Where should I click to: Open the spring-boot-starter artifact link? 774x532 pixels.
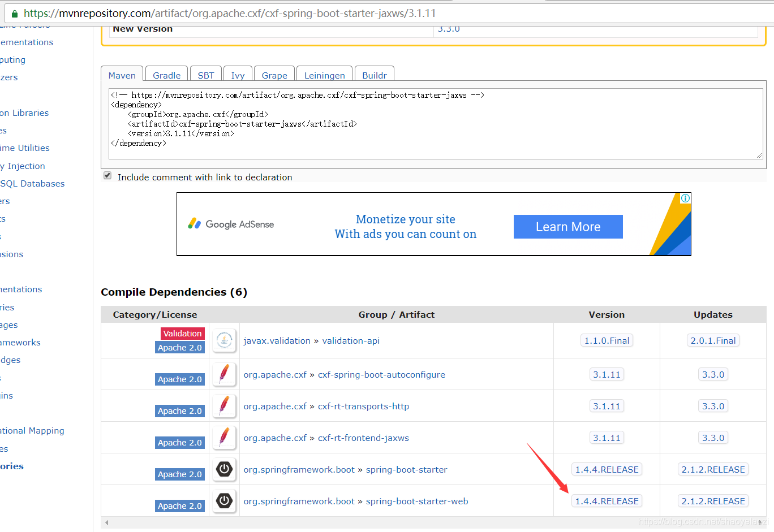tap(406, 469)
